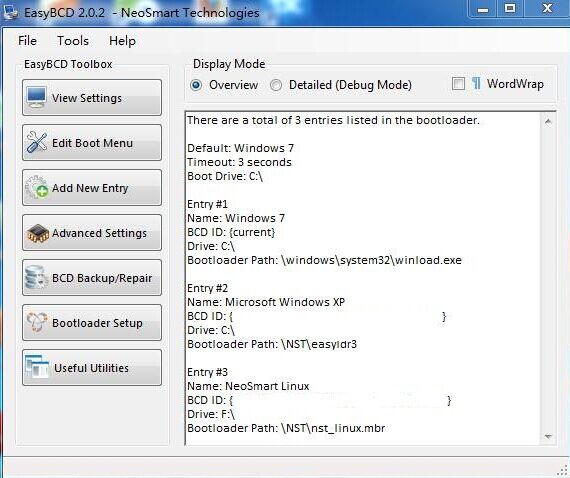Click the 'Entry #3' heading
The height and width of the screenshot is (478, 570).
[207, 372]
